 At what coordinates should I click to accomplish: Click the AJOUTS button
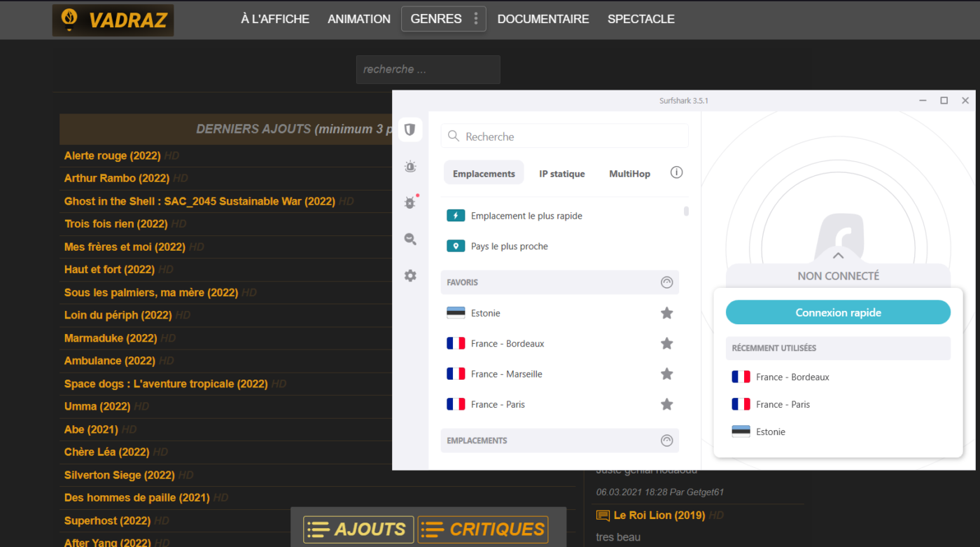tap(358, 530)
